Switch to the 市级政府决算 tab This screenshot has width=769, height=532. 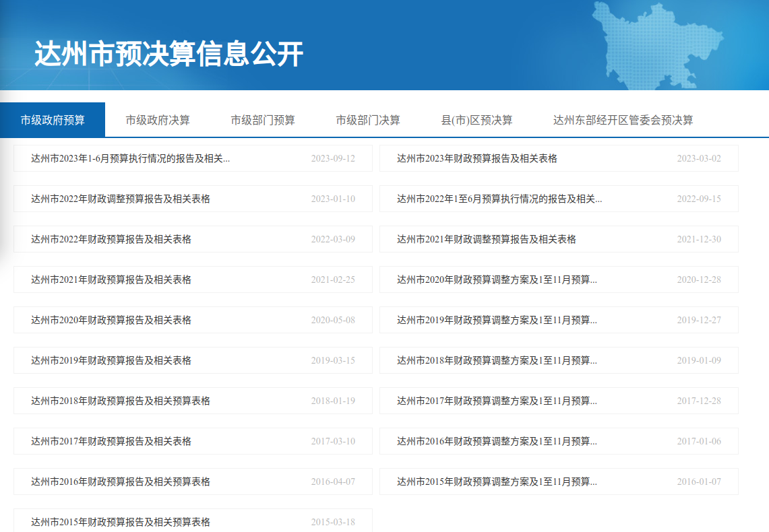pos(157,121)
